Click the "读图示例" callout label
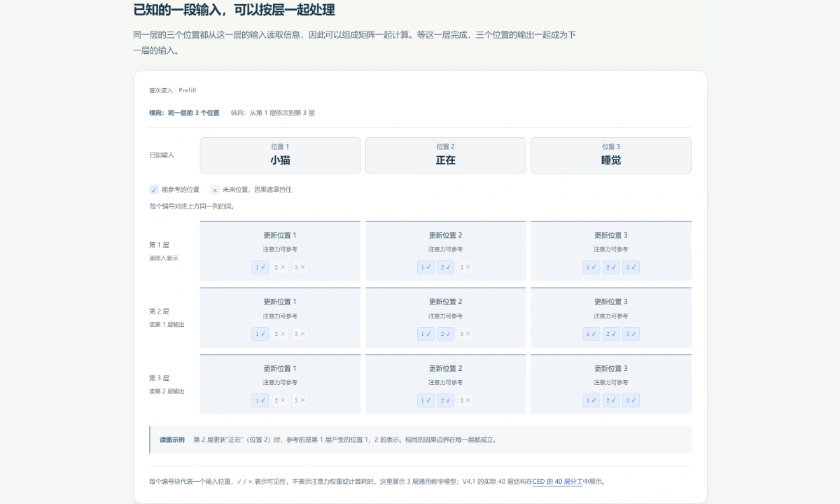The image size is (840, 504). pos(172,440)
